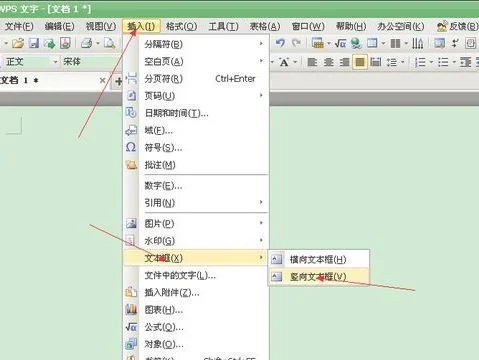The image size is (479, 360).
Task: Select 空白页(A) in the Insert menu
Action: click(x=196, y=61)
